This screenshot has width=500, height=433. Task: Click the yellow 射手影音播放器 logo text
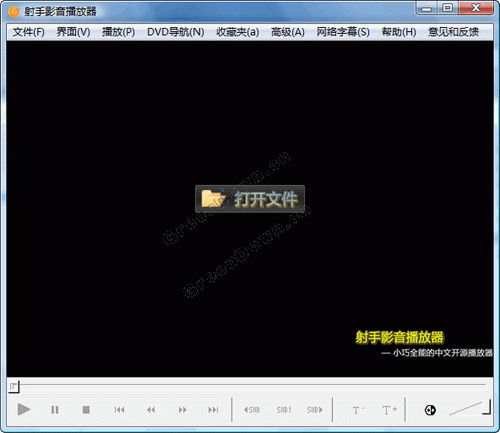399,337
